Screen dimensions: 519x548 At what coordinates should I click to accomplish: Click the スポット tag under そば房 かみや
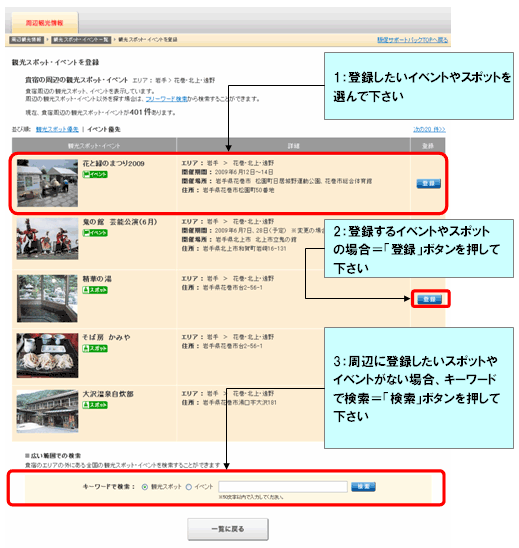click(95, 348)
